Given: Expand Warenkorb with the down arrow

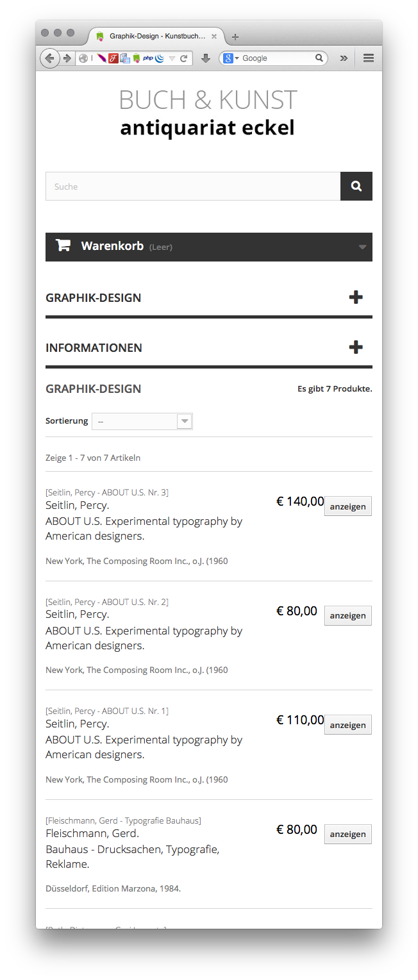Looking at the screenshot, I should [362, 247].
